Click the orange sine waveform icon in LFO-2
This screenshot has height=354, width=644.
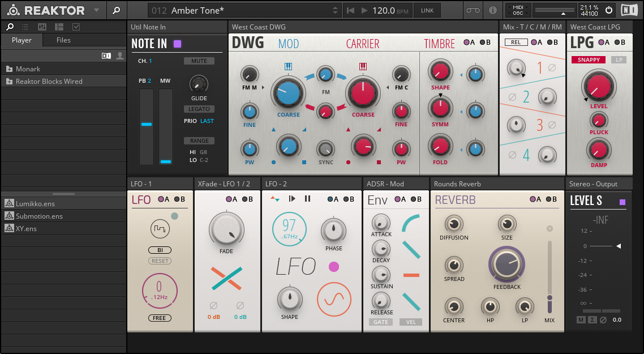334,299
